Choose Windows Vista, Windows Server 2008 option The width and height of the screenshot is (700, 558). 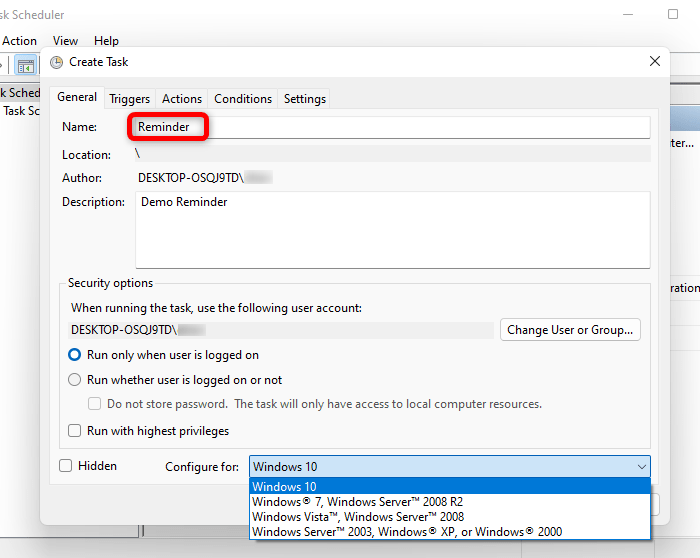click(450, 517)
